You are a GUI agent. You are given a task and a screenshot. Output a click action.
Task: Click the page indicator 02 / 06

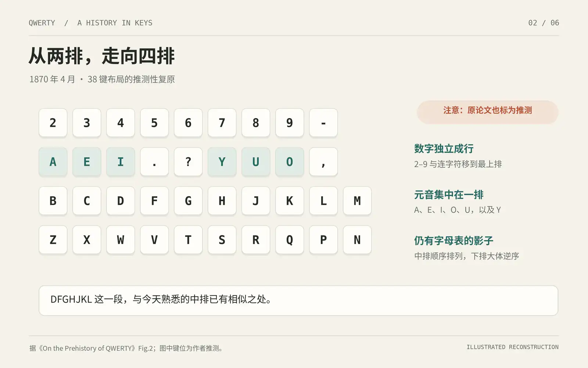pyautogui.click(x=544, y=23)
